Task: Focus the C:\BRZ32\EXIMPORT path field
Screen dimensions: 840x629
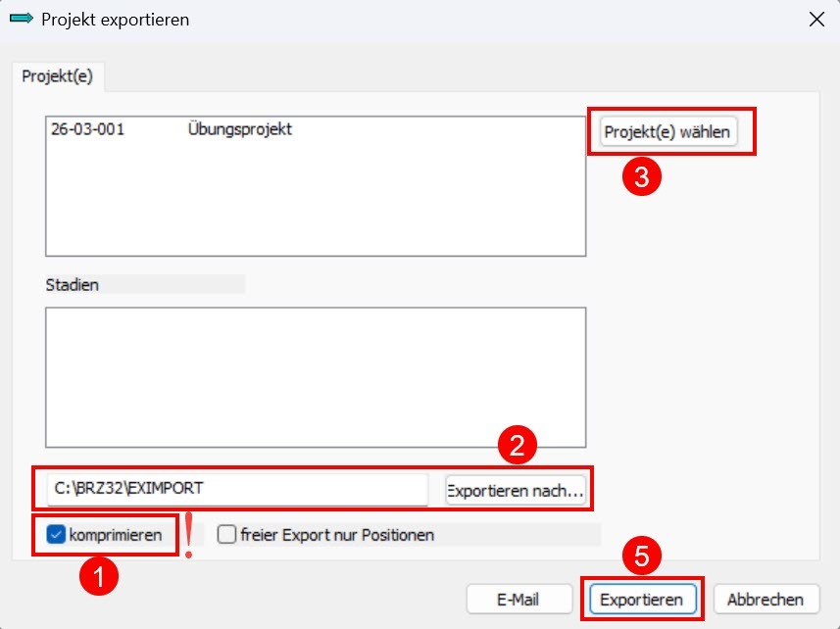Action: coord(237,489)
